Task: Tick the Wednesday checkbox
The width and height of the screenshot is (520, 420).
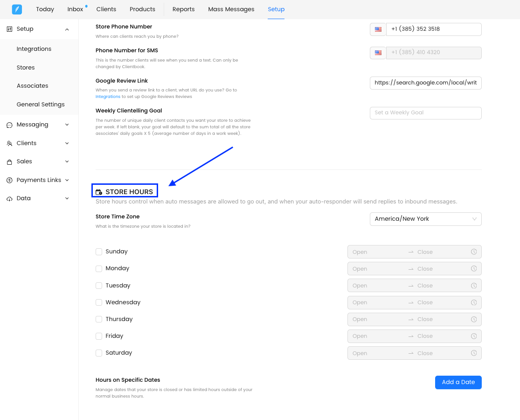Action: pos(99,302)
